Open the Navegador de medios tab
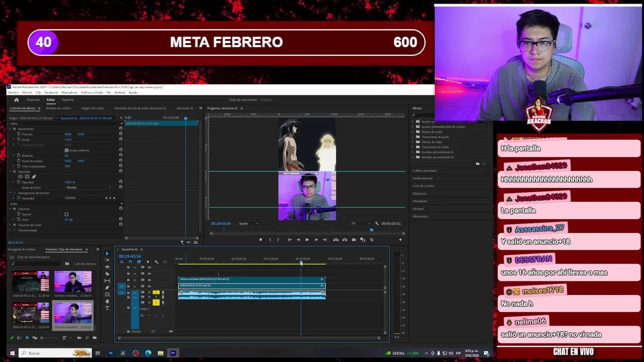This screenshot has height=362, width=644. 21,249
